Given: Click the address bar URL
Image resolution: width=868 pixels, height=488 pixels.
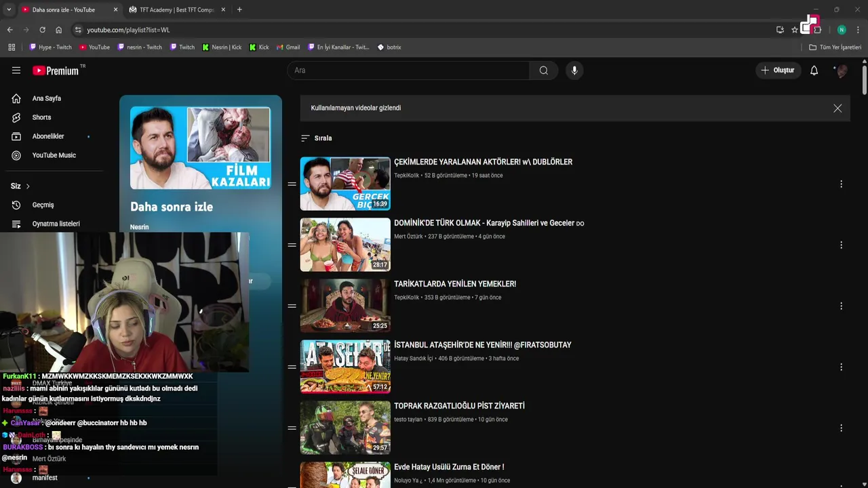Looking at the screenshot, I should pyautogui.click(x=128, y=30).
